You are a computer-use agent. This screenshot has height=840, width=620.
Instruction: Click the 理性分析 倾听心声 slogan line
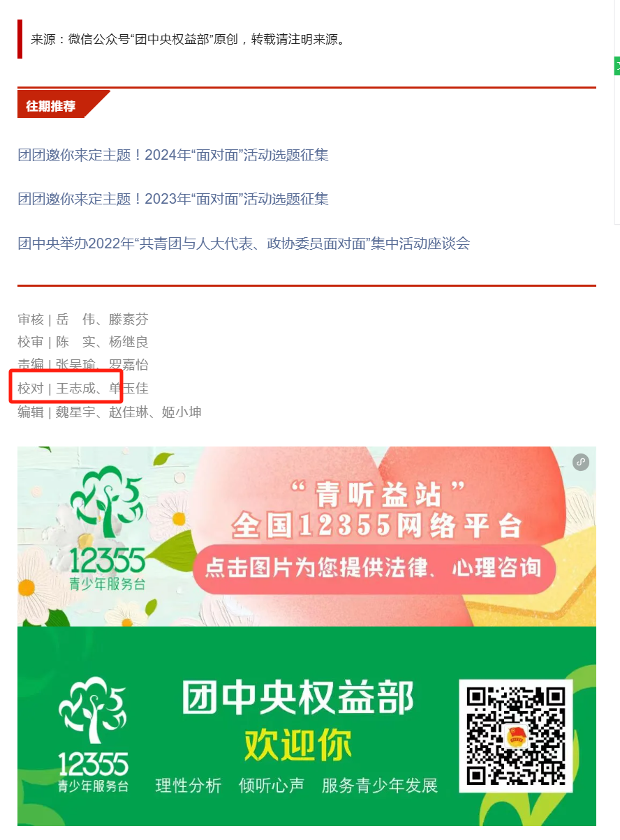(297, 786)
